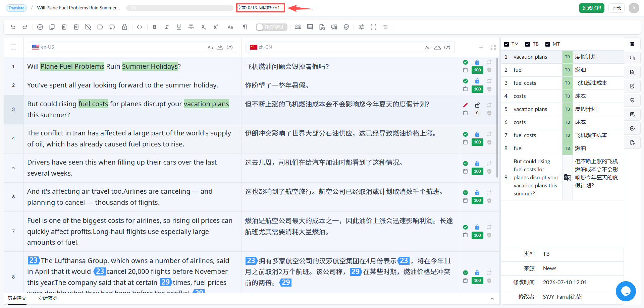Switch to the 实时预览 tab
The width and height of the screenshot is (644, 308).
(x=48, y=298)
